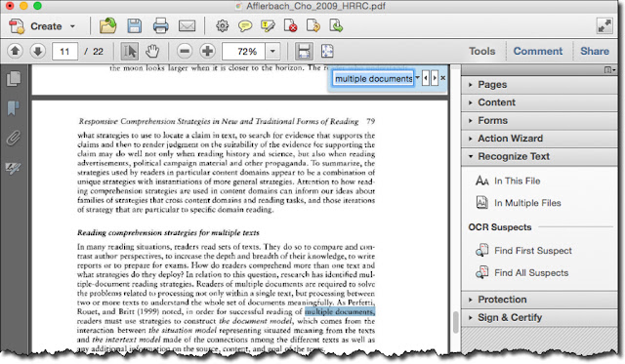The height and width of the screenshot is (364, 625).
Task: Click the heading 'Reading comprehension strategies for multiple texts'
Action: 168,232
